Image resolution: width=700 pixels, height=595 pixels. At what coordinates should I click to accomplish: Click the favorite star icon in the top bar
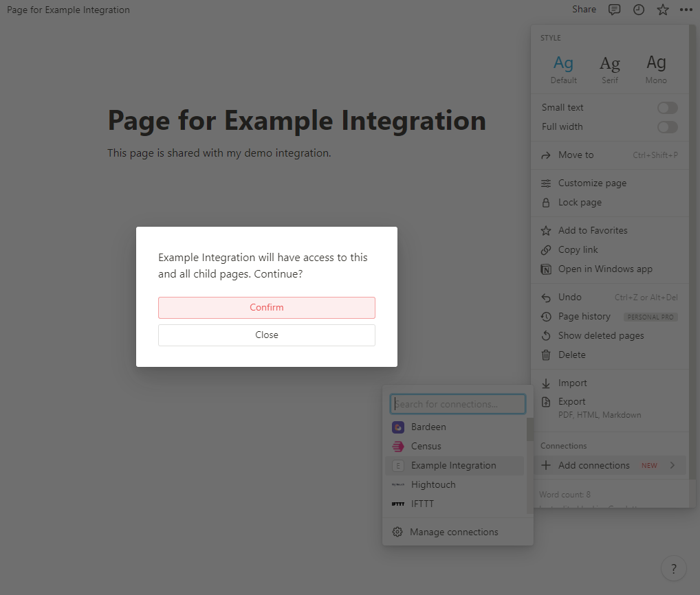[663, 10]
